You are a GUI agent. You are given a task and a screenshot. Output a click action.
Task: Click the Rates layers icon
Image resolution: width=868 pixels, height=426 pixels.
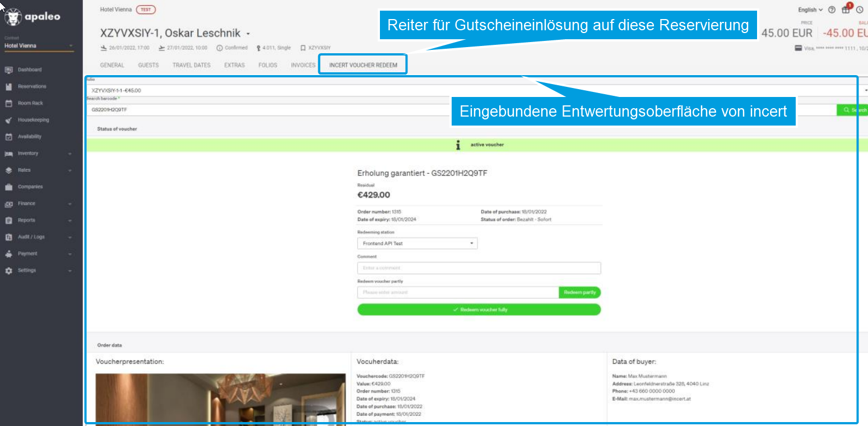pos(9,170)
